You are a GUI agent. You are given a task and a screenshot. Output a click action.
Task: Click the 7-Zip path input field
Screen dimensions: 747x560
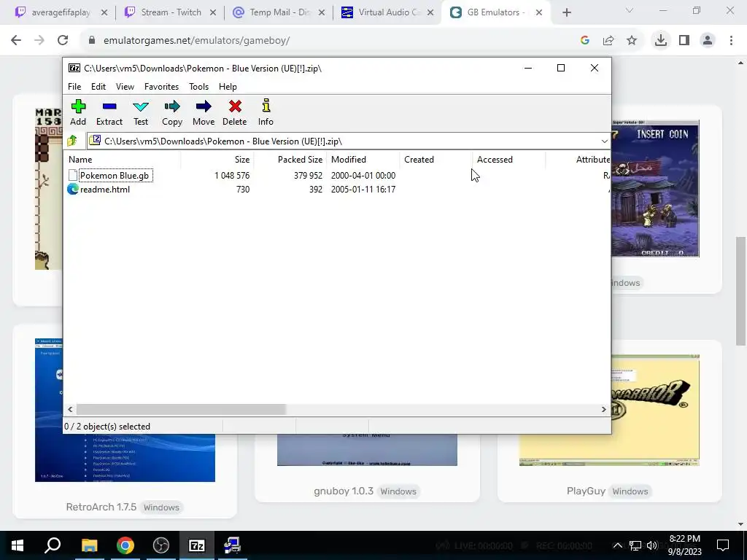(343, 141)
